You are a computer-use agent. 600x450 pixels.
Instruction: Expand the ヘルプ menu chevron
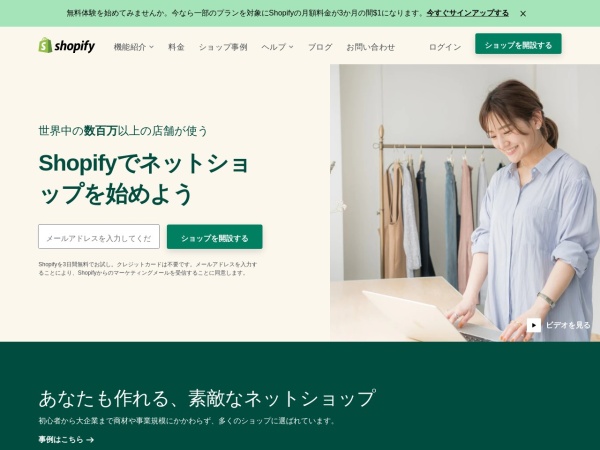pos(291,47)
